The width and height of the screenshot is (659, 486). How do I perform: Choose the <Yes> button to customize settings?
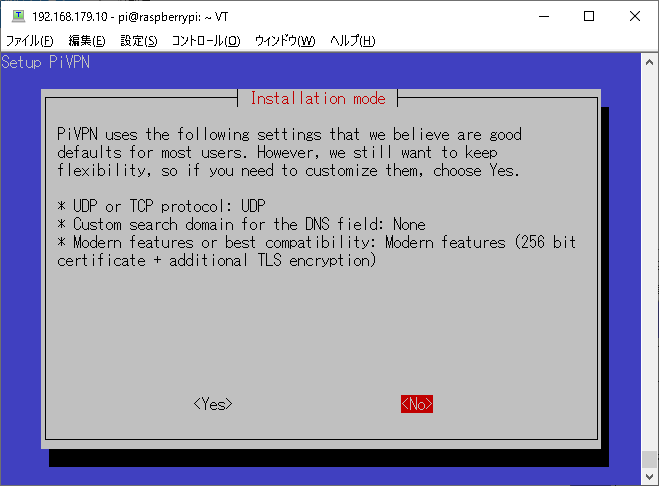tap(213, 404)
